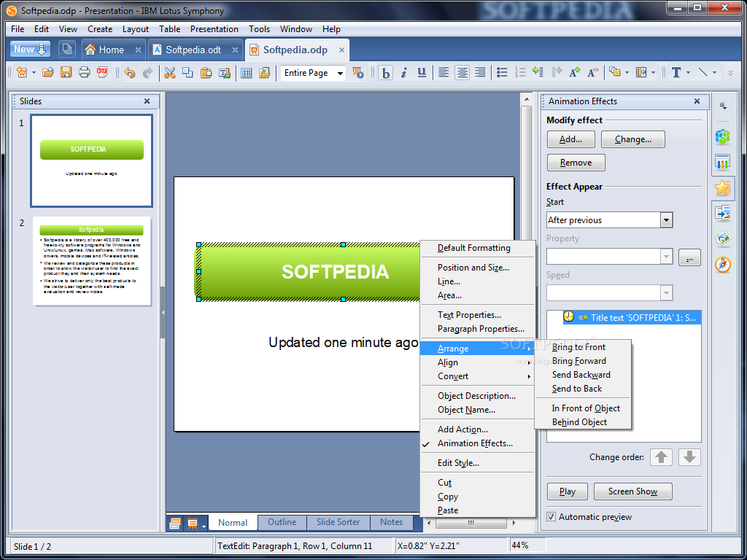Click the Export to PDF icon
Viewport: 747px width, 560px height.
pos(102,72)
